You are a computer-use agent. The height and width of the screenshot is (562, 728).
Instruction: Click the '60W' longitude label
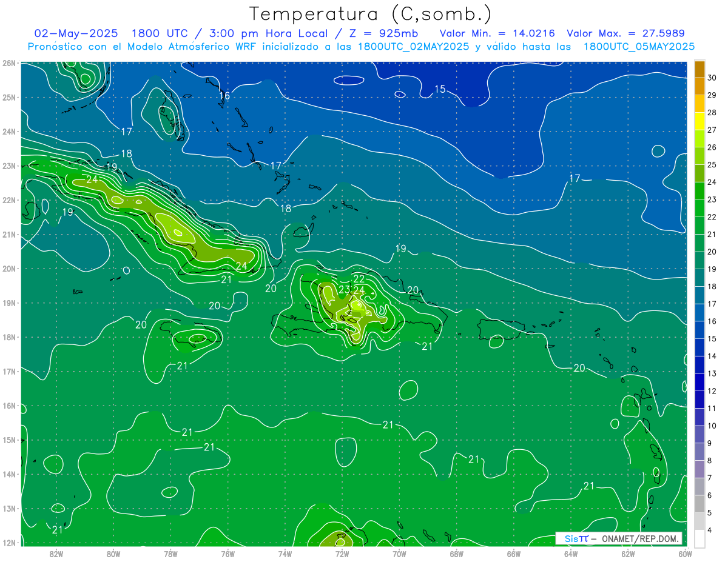tap(685, 554)
